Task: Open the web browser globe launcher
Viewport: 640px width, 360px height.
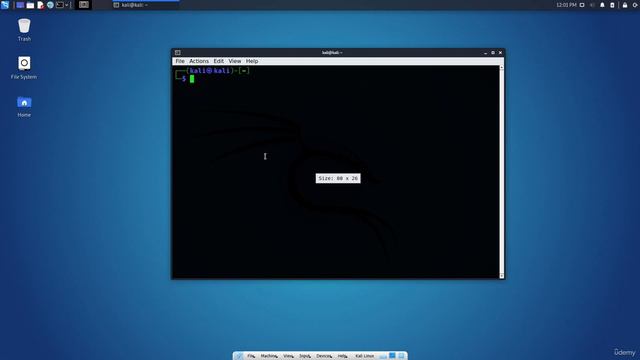Action: point(50,5)
